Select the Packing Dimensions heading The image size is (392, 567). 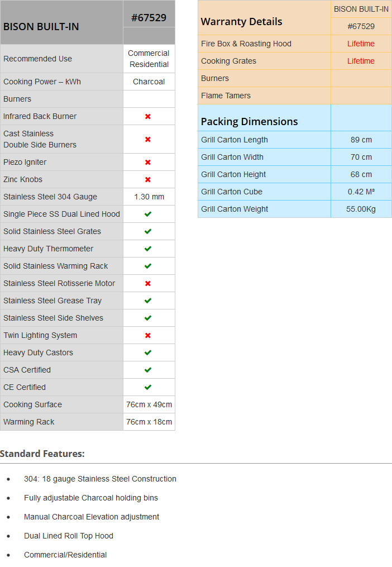(x=249, y=122)
